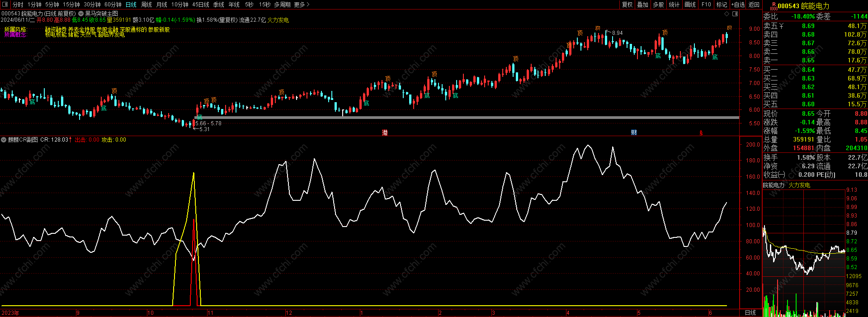Open the 画线 drawing tools button
This screenshot has width=868, height=317.
tap(690, 5)
